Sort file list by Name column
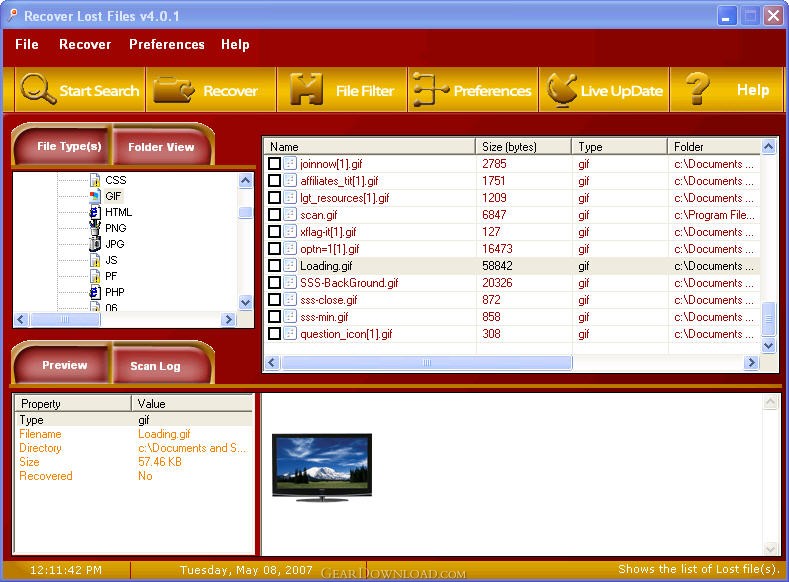 point(370,146)
